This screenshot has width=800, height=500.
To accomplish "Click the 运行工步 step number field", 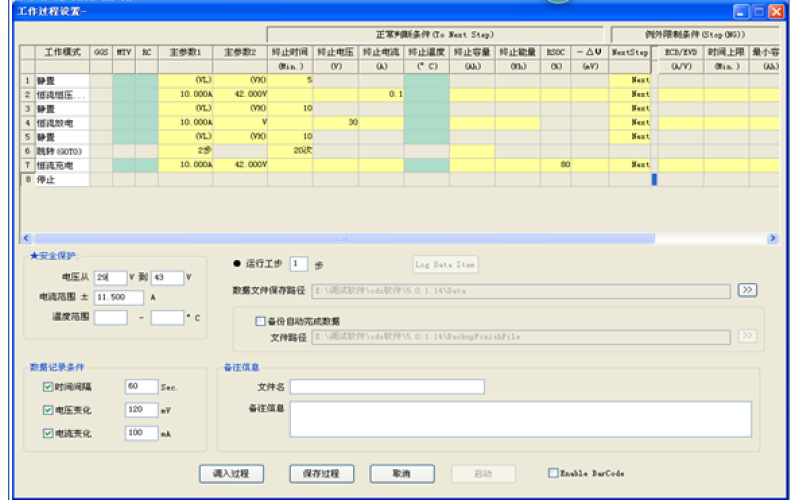I will (298, 264).
